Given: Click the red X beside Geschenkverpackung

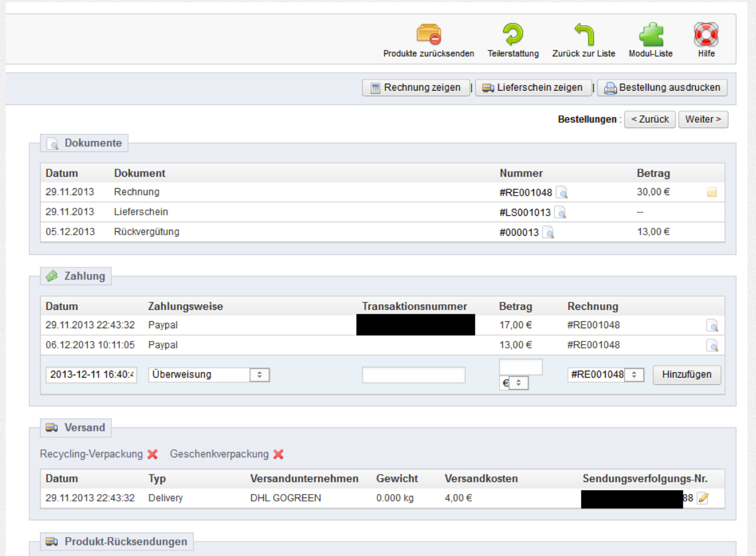Looking at the screenshot, I should pos(279,454).
